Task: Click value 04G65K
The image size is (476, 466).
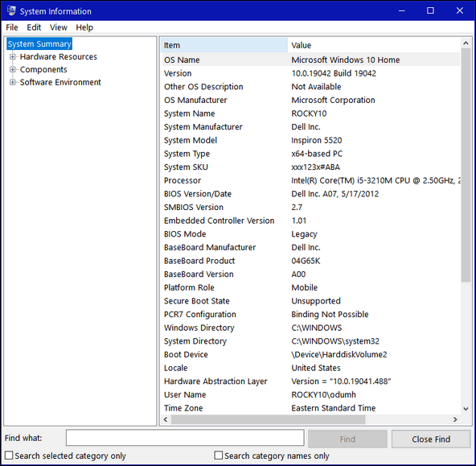Action: click(x=306, y=261)
